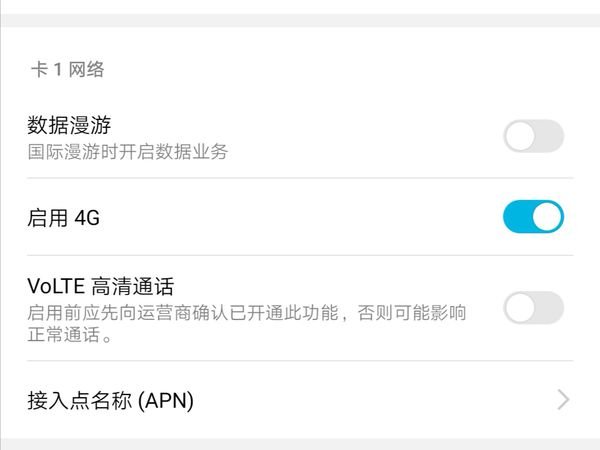Click the white knob of VoLTE switch
The image size is (600, 450).
click(x=521, y=308)
